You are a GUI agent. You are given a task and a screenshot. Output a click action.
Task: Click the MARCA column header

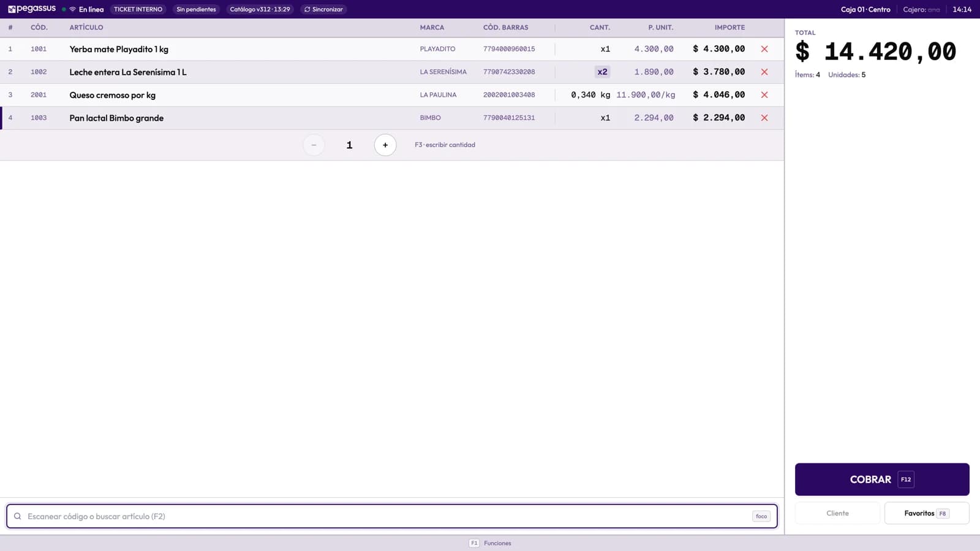[432, 28]
